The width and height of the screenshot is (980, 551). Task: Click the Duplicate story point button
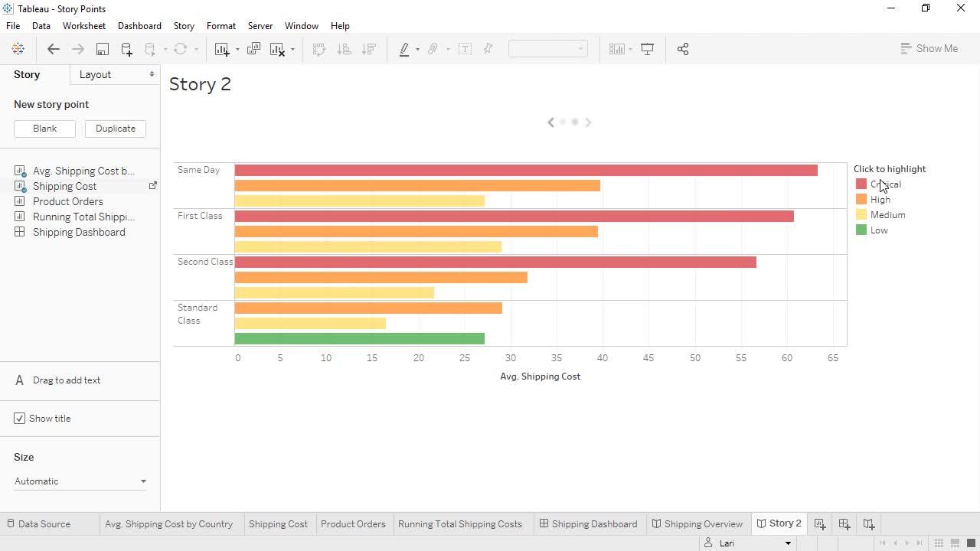coord(116,129)
